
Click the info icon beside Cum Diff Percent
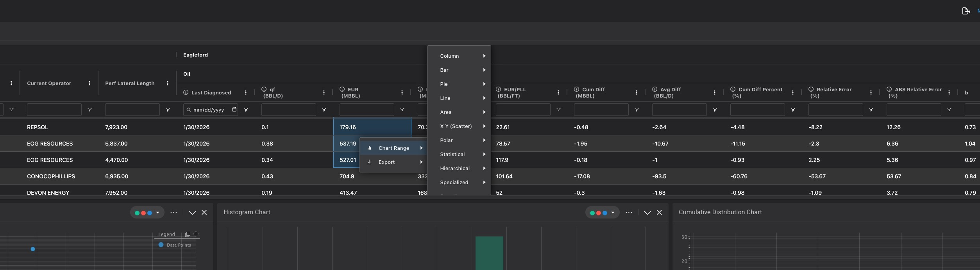click(733, 89)
